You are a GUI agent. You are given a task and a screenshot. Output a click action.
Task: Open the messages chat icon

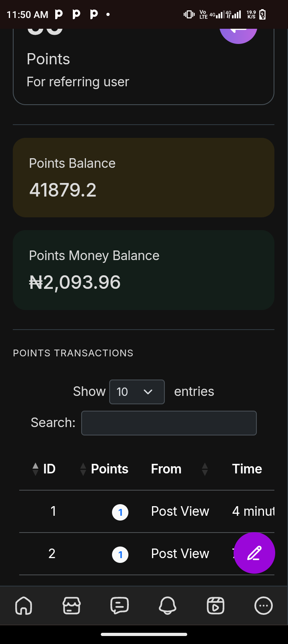click(x=120, y=606)
